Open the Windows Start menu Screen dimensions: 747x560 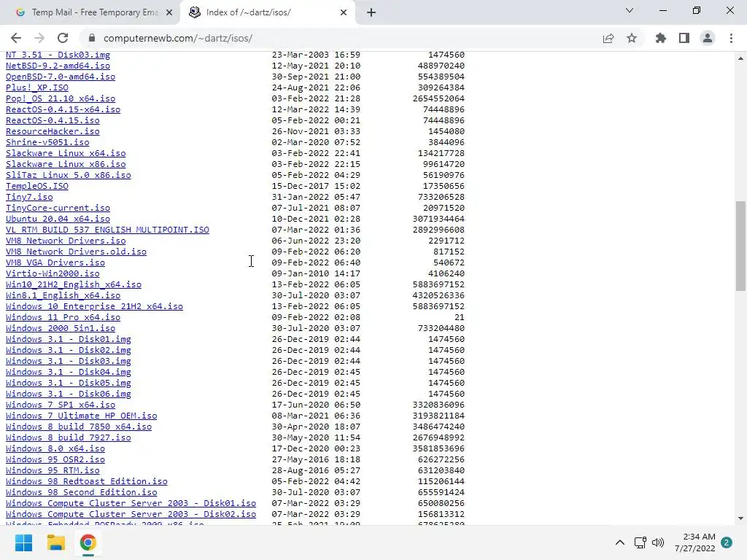tap(23, 542)
